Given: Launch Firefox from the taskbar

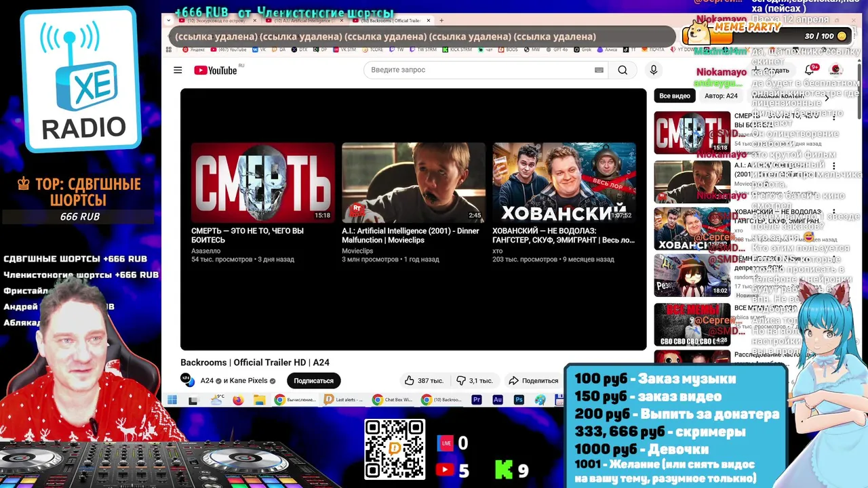Looking at the screenshot, I should [x=238, y=400].
